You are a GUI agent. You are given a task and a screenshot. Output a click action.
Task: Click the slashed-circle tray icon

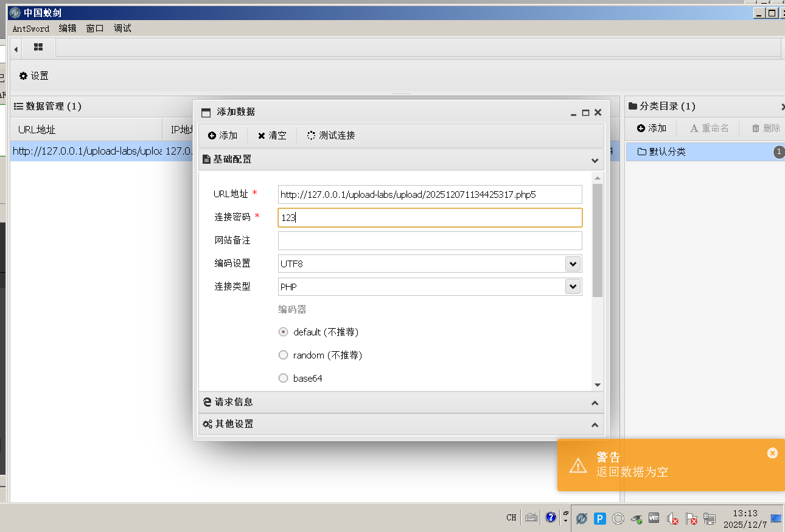point(581,519)
